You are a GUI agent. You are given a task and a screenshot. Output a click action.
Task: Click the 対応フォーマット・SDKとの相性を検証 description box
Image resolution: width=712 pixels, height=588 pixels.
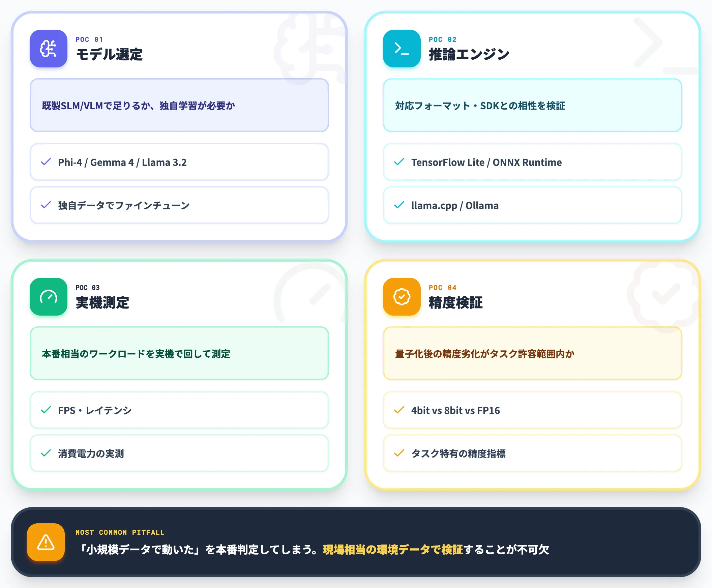pos(532,105)
